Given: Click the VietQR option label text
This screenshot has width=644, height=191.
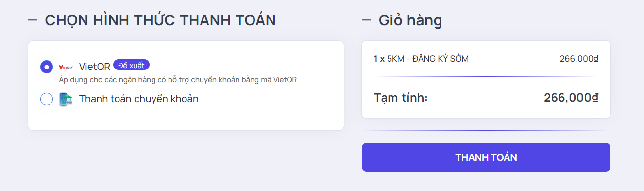Looking at the screenshot, I should pos(94,67).
